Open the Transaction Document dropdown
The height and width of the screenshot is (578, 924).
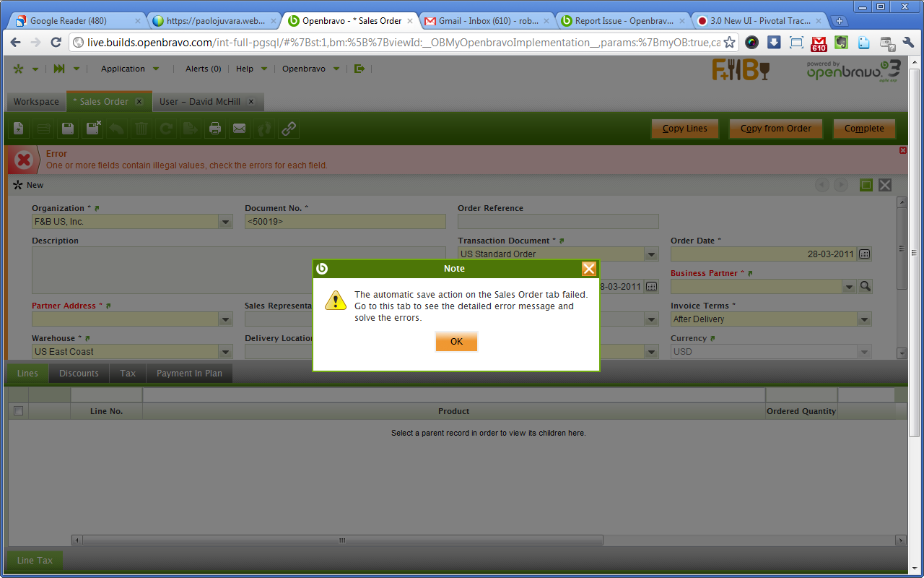click(x=652, y=254)
